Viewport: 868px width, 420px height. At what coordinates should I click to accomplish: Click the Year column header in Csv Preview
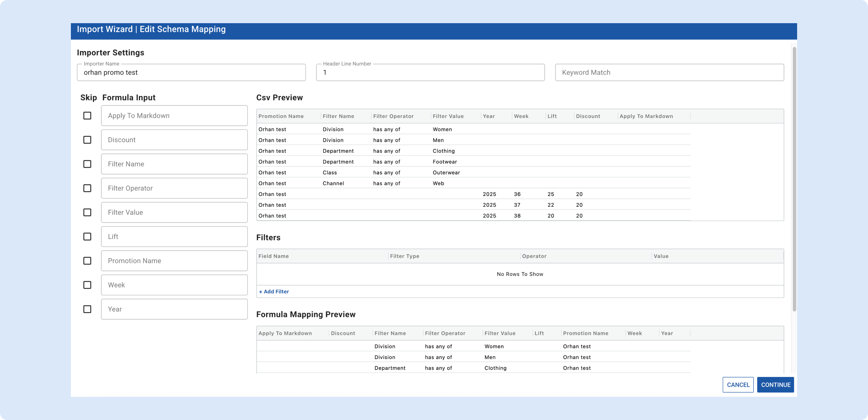point(489,116)
